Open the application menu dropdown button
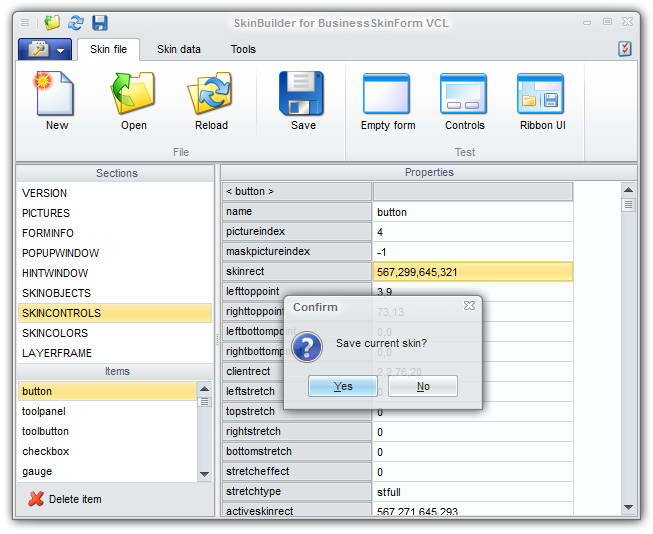The width and height of the screenshot is (653, 534). (x=44, y=49)
